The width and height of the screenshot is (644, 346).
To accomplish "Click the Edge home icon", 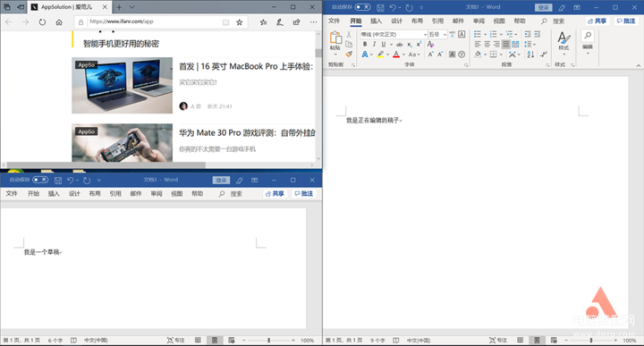I will click(59, 22).
